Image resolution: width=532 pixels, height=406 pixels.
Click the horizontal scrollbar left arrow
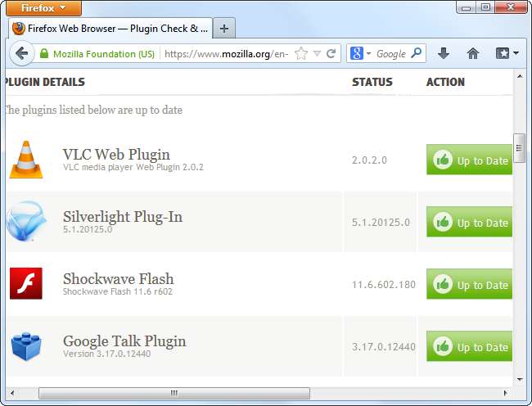12,393
